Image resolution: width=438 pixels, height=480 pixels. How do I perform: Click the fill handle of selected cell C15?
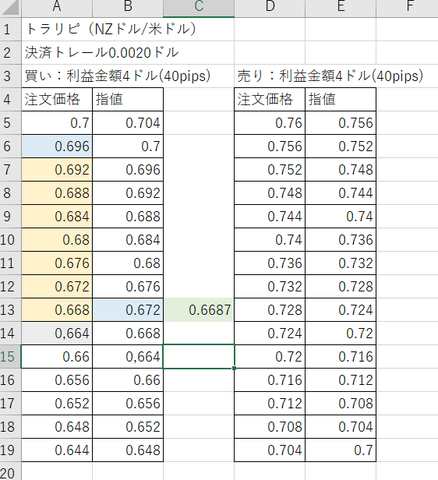click(234, 368)
